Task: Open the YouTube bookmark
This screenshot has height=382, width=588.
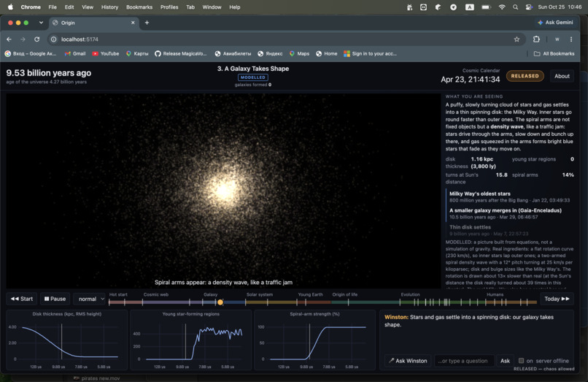Action: pyautogui.click(x=105, y=54)
